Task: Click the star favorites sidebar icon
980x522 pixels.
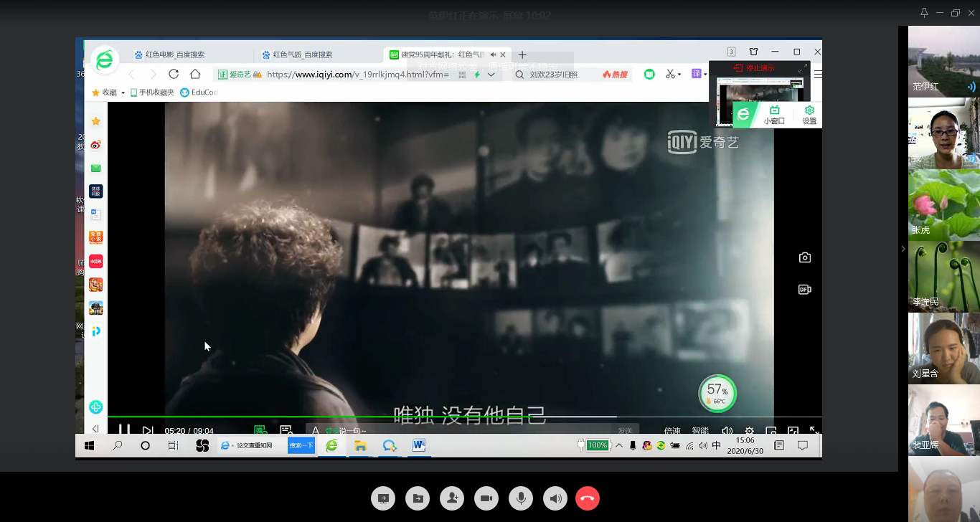Action: pos(96,121)
